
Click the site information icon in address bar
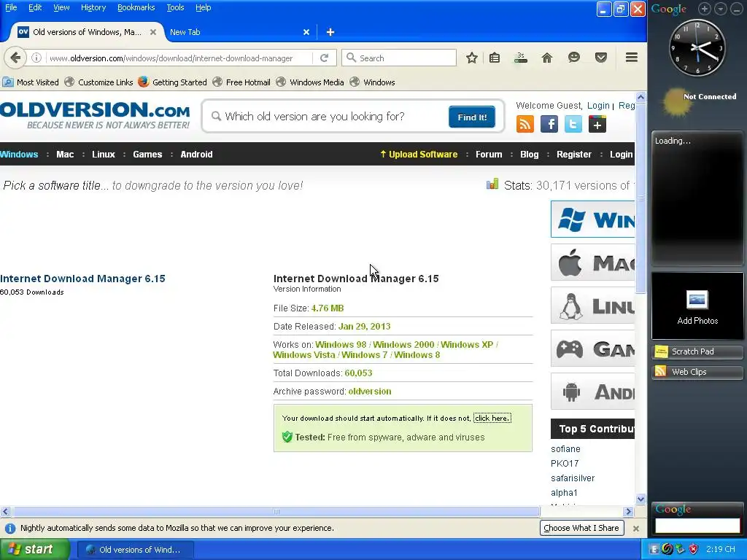pyautogui.click(x=36, y=58)
